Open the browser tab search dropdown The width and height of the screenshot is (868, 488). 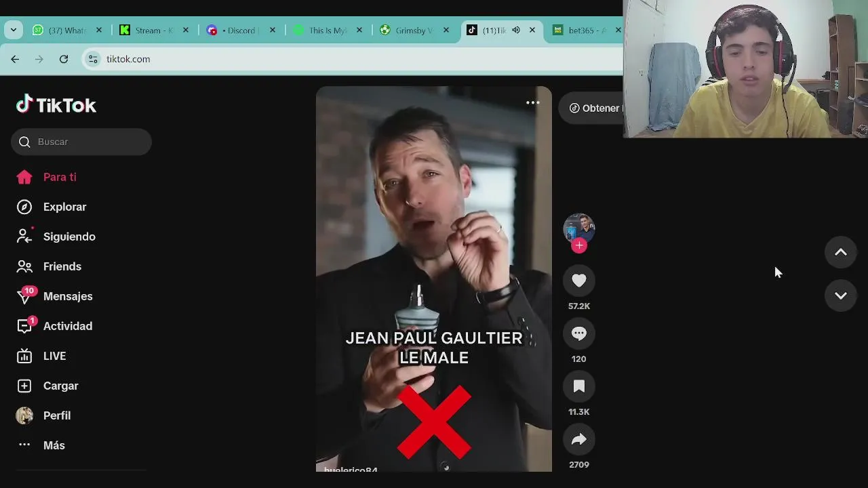point(14,30)
